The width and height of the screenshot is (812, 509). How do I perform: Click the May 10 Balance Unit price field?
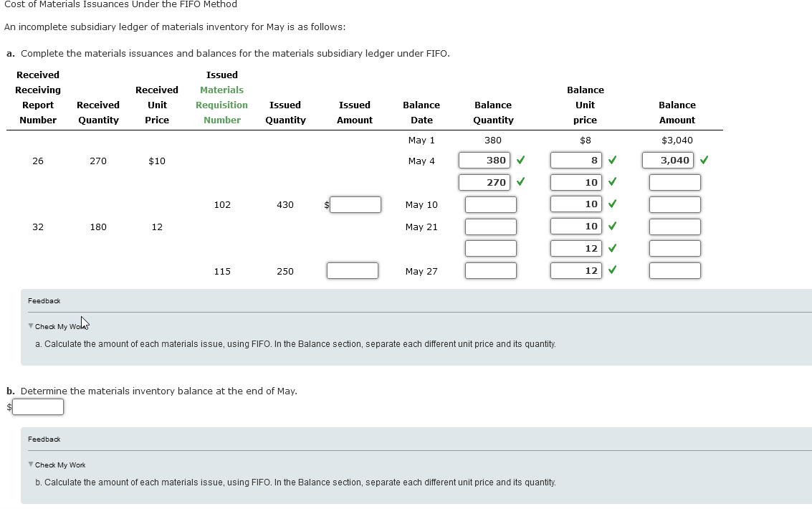click(576, 204)
